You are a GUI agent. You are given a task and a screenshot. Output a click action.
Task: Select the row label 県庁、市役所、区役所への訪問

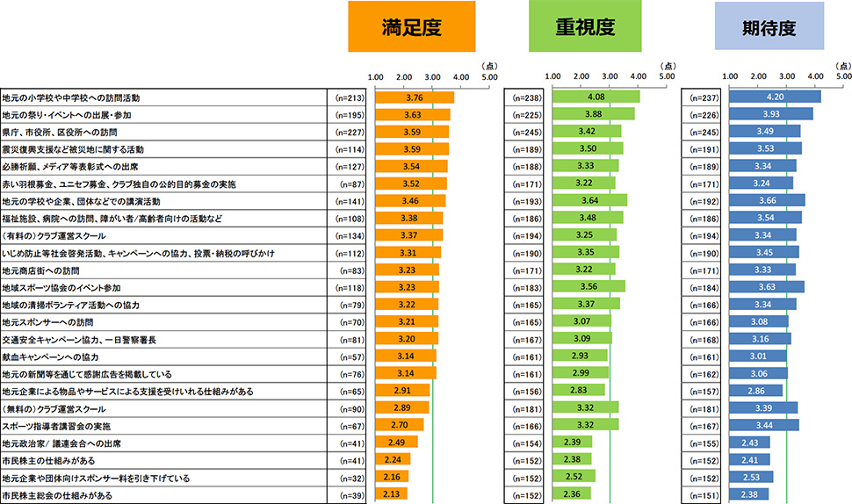(60, 133)
